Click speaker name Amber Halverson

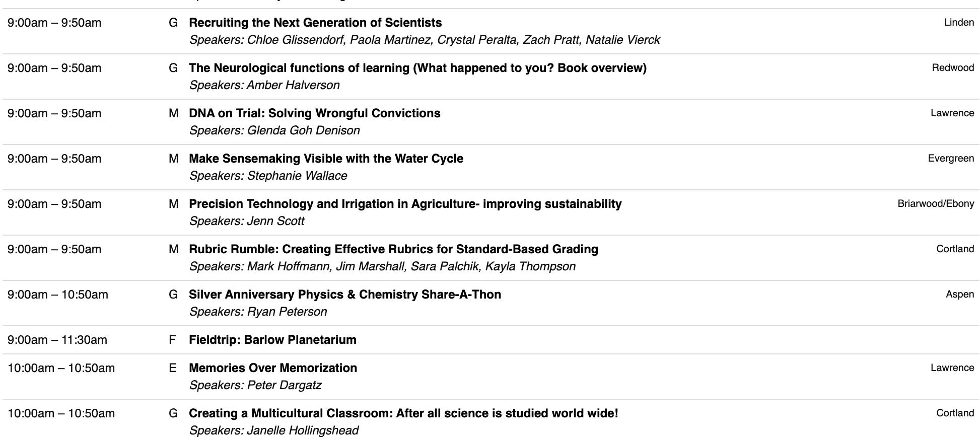pos(293,85)
